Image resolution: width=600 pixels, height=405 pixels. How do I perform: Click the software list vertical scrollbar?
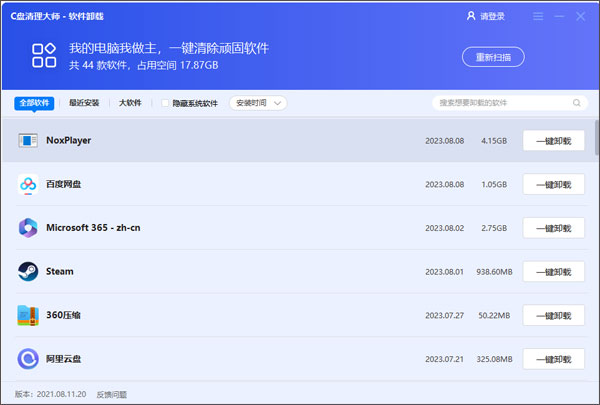(597, 138)
